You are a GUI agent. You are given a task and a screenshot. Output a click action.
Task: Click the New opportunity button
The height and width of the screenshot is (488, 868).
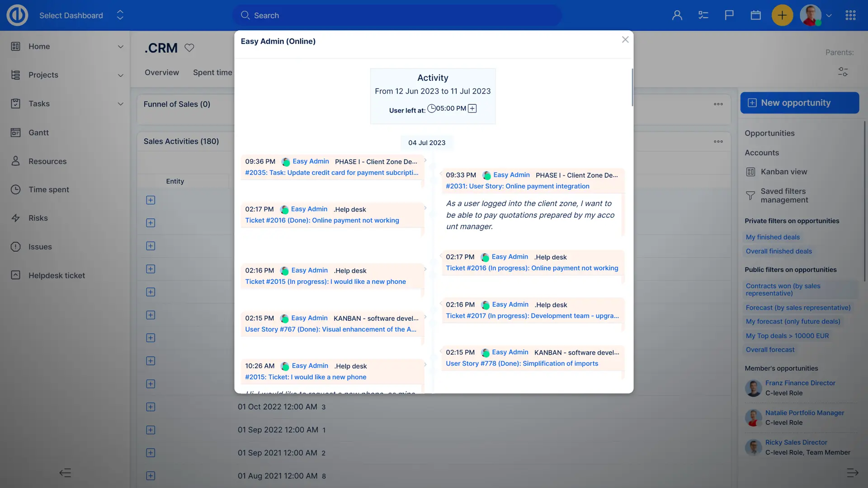[x=799, y=103]
